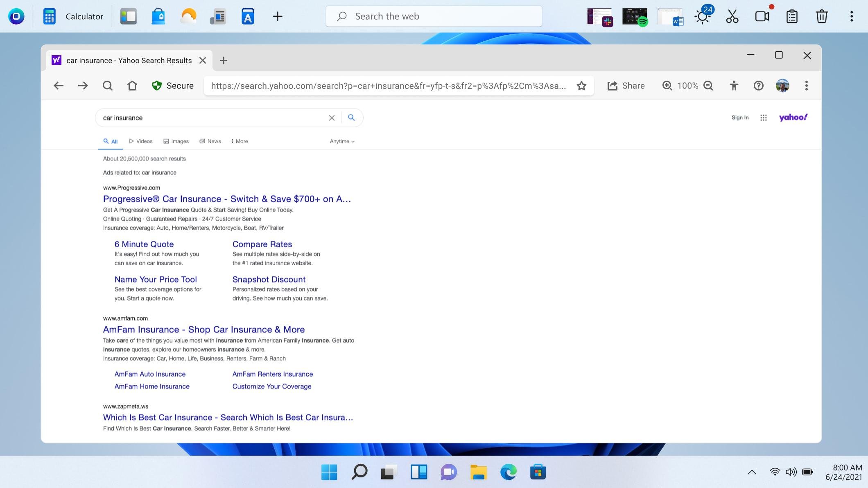
Task: Click the zoom out magnifier icon
Action: [x=708, y=86]
